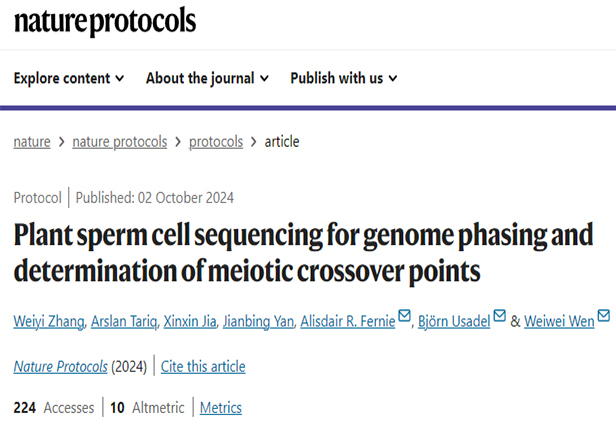Expand the Explore content menu

click(x=69, y=78)
